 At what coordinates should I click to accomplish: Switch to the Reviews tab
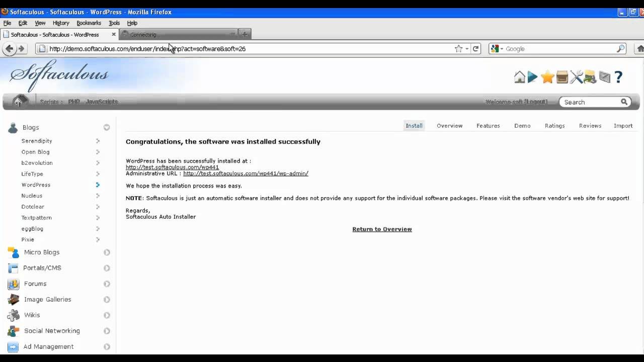[590, 126]
